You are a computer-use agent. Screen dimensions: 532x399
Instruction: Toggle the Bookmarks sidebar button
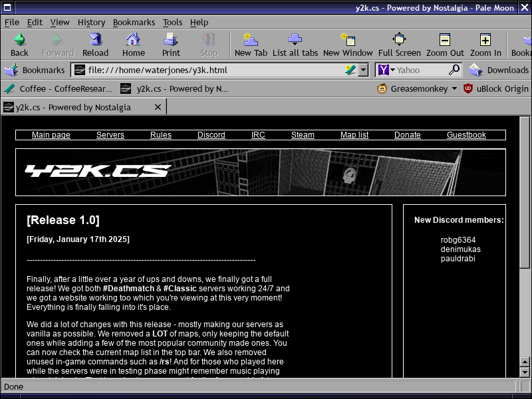click(x=35, y=70)
